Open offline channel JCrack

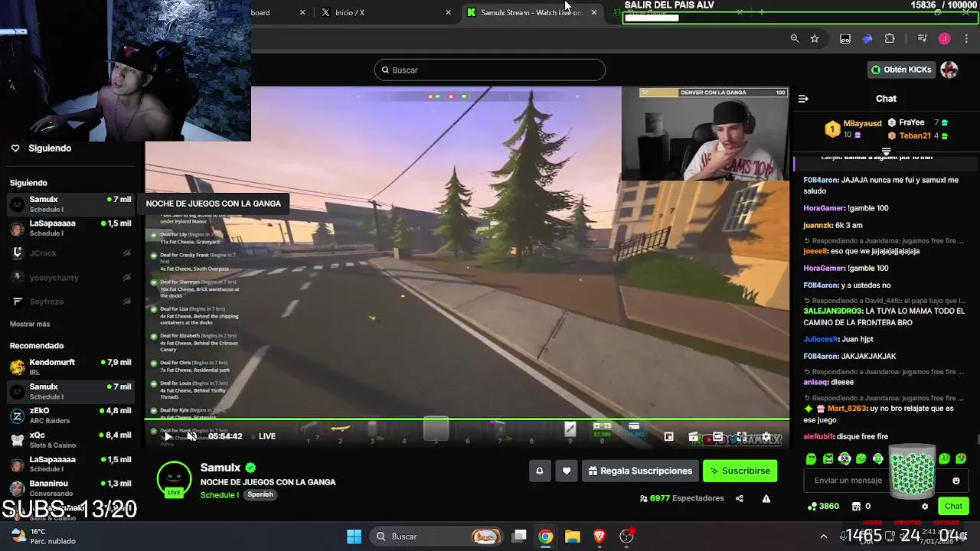coord(70,253)
